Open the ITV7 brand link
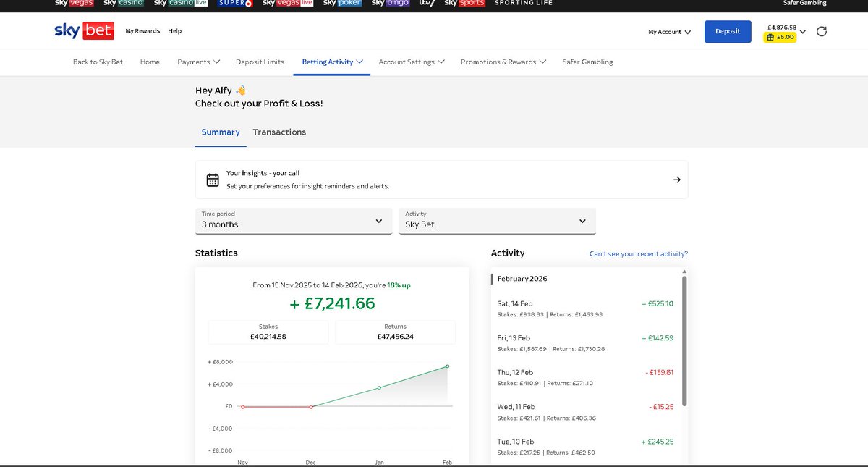868x467 pixels. pos(426,3)
